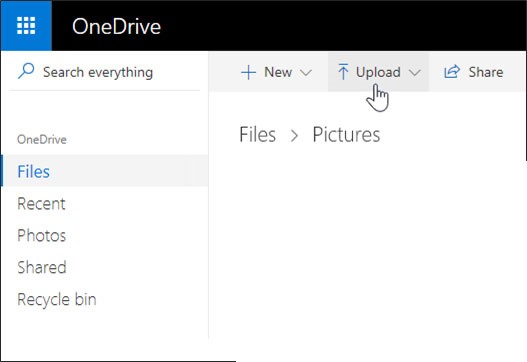Open Shared in the sidebar

(42, 268)
